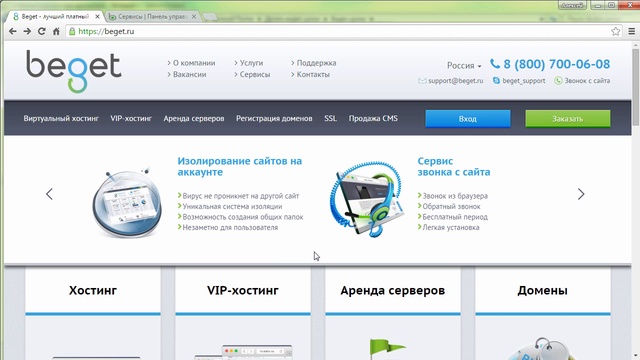
Task: Open Продажа CMS menu item
Action: [373, 118]
